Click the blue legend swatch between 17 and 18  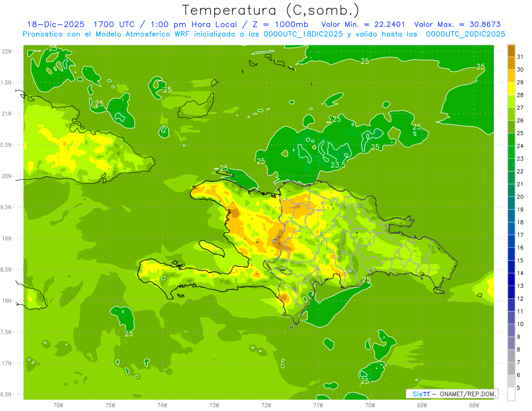[511, 228]
